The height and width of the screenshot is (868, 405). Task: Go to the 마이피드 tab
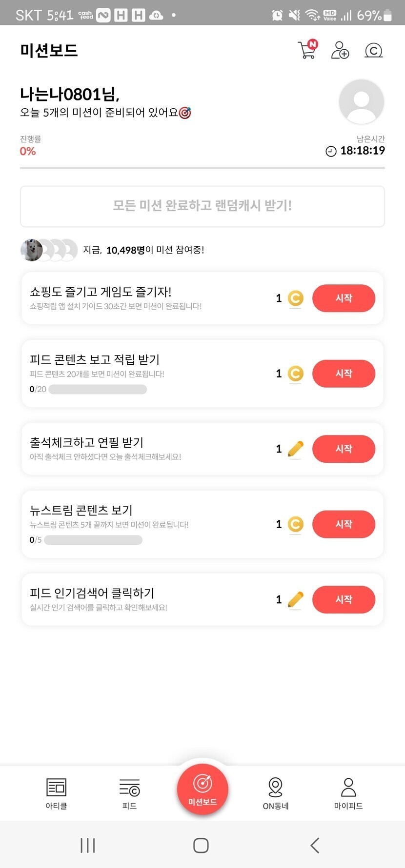click(348, 793)
